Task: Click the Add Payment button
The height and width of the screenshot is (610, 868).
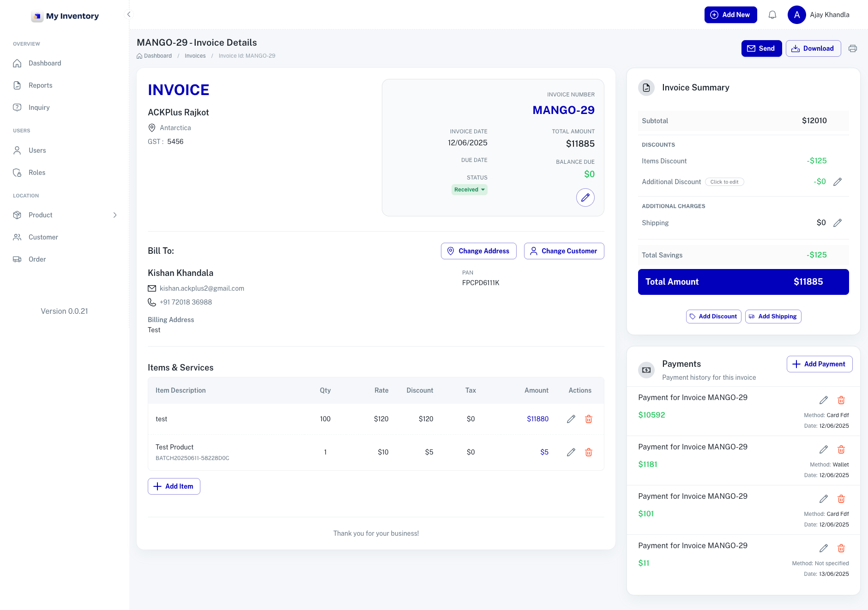Action: [819, 364]
